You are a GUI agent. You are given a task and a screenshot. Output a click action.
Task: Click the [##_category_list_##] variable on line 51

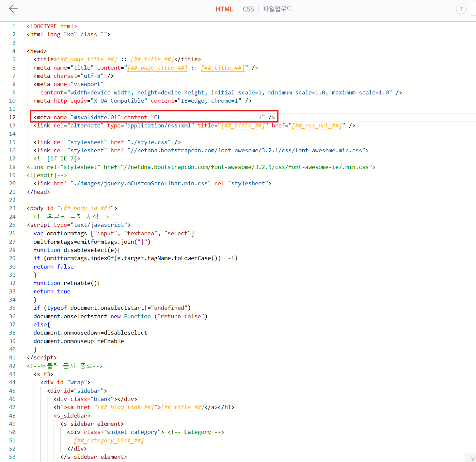point(109,440)
